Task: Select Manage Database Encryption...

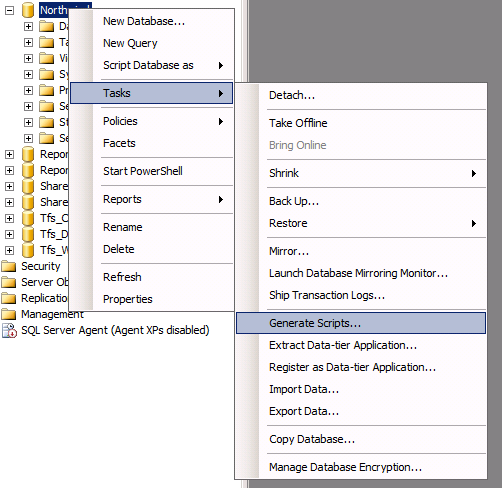Action: point(361,467)
